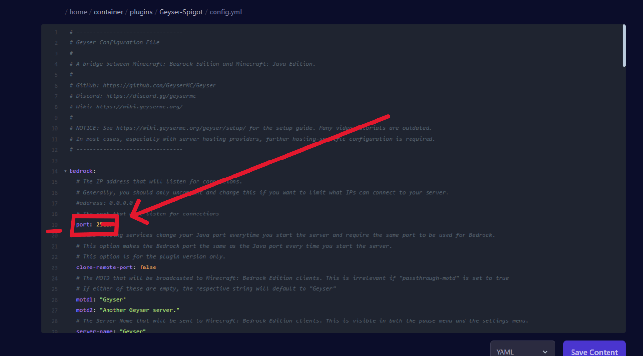Select config.yml in the breadcrumb path

[x=225, y=12]
